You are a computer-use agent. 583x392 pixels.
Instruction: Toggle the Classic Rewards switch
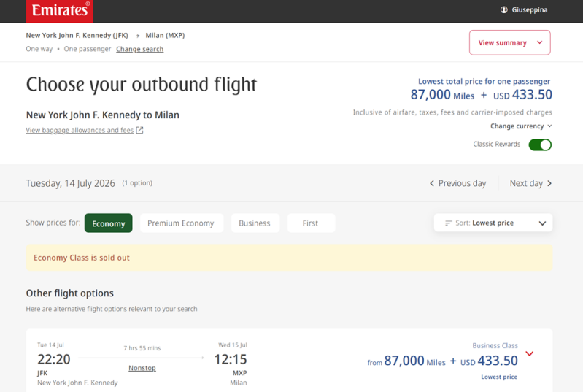(540, 145)
